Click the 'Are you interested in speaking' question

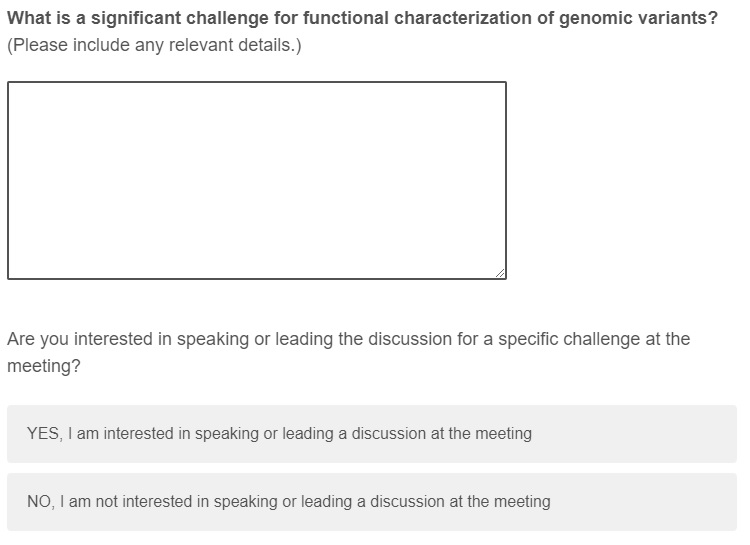[348, 339]
